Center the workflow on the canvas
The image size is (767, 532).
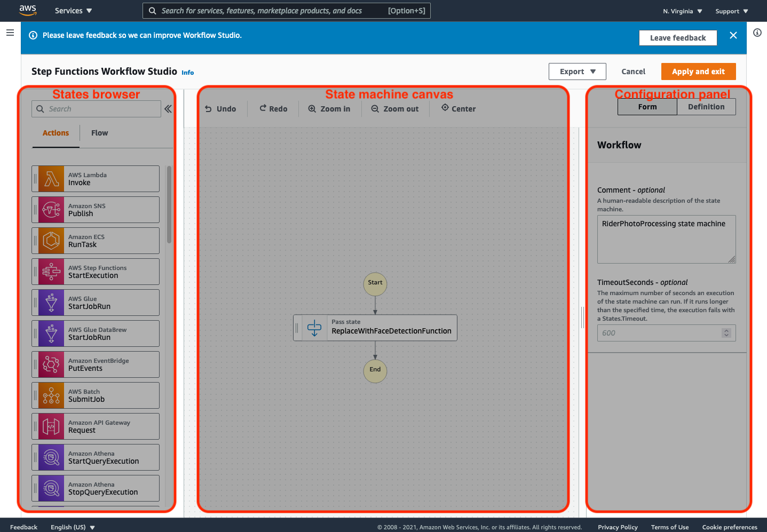(x=458, y=109)
